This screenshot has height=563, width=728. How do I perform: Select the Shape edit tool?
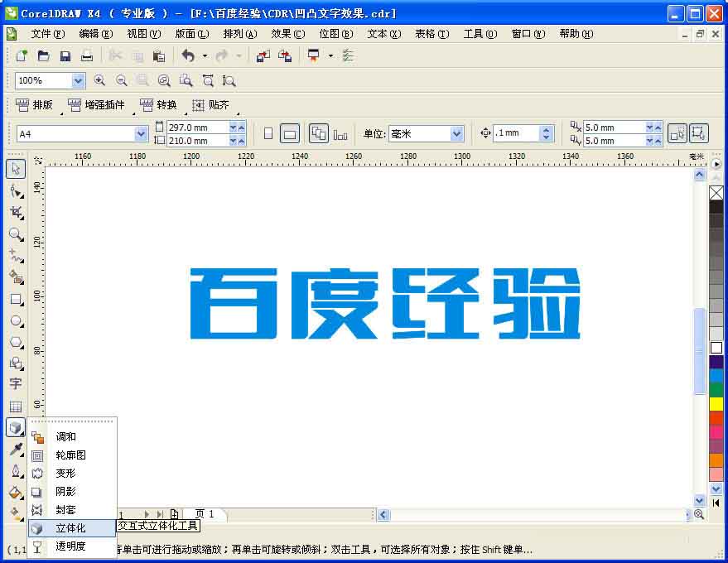pyautogui.click(x=17, y=190)
